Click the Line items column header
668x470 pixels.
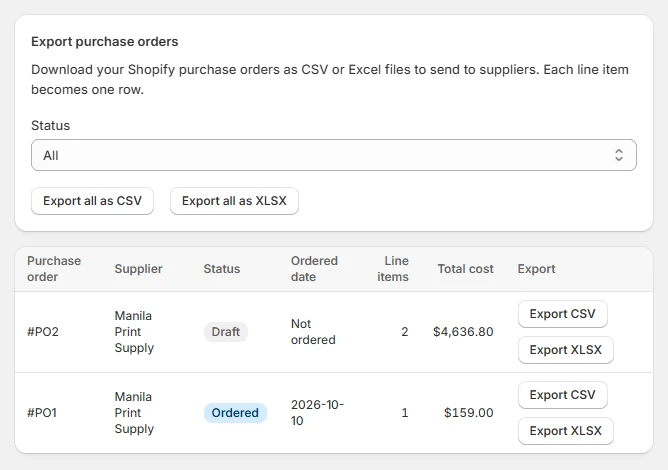(x=393, y=269)
